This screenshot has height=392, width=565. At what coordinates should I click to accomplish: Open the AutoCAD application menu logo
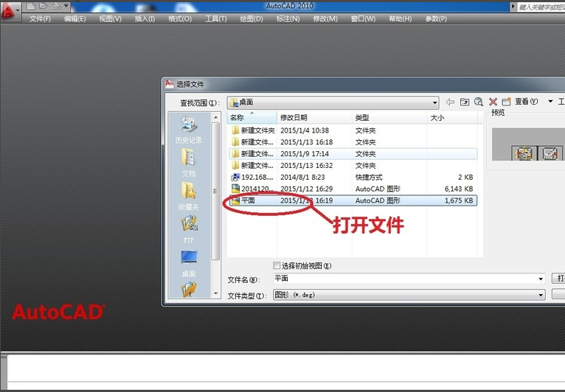8,10
